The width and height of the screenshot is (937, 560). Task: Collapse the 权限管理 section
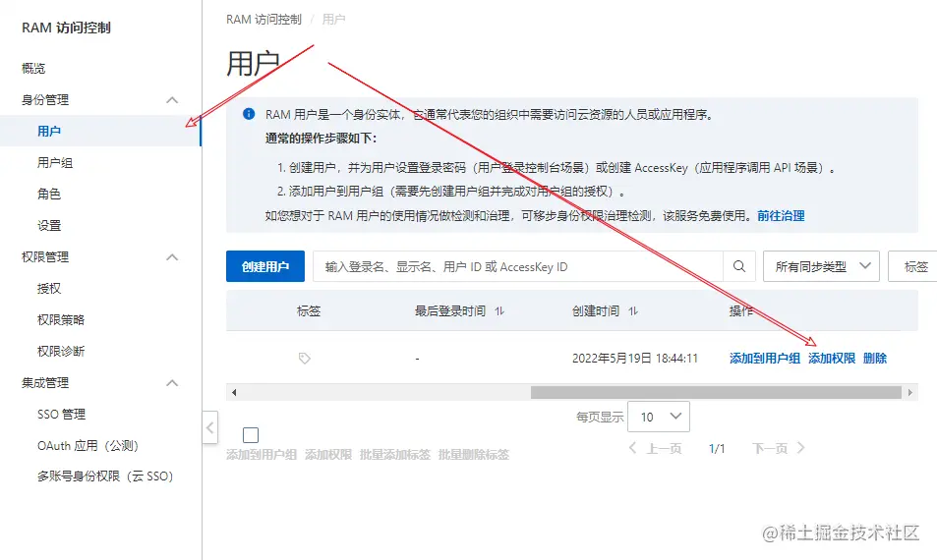coord(172,257)
